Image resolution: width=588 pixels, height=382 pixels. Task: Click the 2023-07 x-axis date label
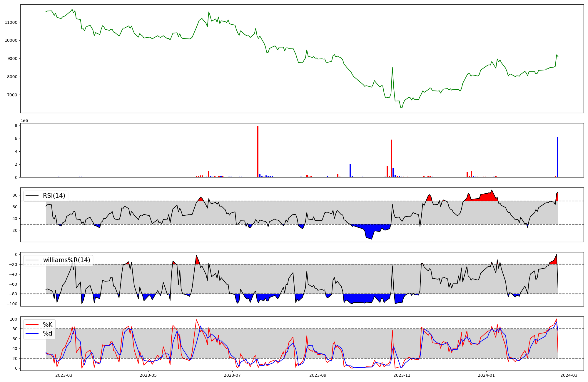(233, 375)
